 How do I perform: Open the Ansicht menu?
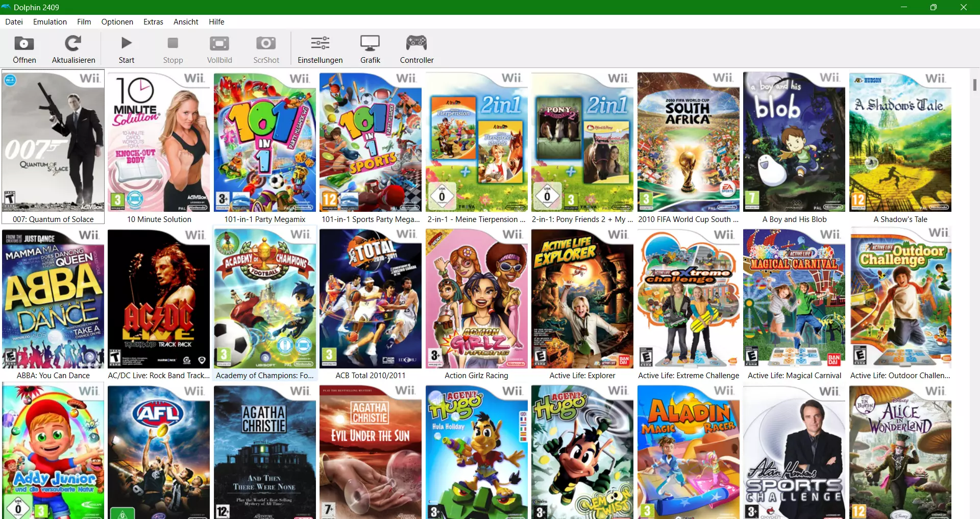(186, 21)
